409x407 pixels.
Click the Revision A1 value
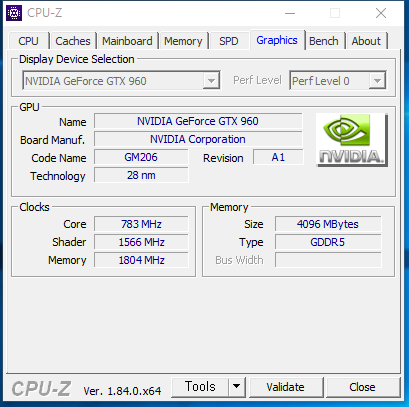(278, 157)
